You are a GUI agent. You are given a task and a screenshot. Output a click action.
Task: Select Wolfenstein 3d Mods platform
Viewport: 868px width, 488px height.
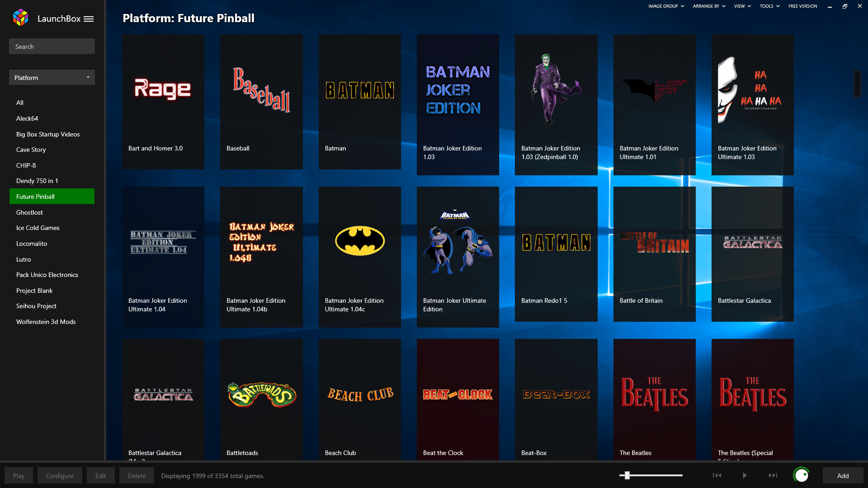[52, 322]
